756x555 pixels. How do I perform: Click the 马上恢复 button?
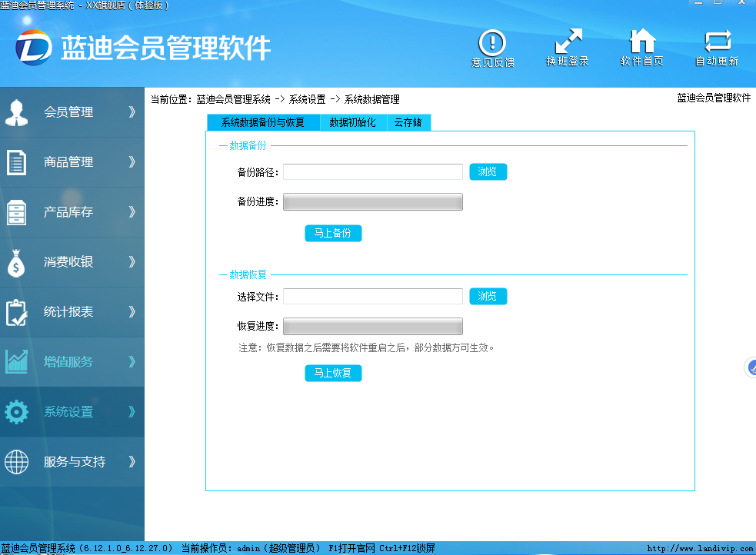[333, 373]
